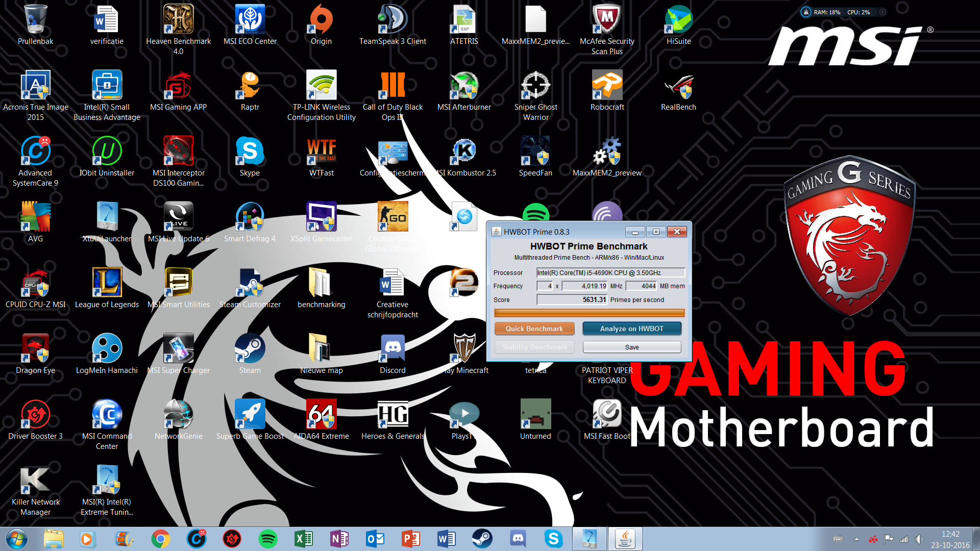Click the volume tray icon
The image size is (980, 551).
[x=919, y=539]
